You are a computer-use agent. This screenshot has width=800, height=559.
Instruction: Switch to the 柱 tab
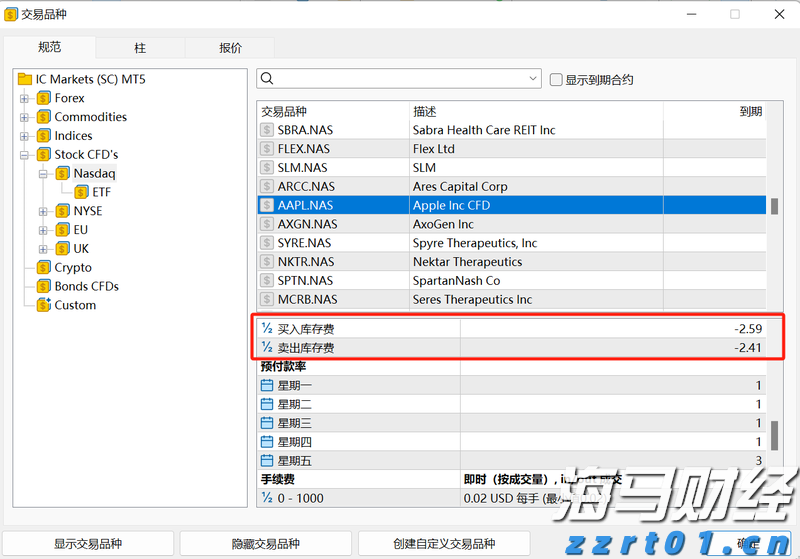(x=140, y=48)
